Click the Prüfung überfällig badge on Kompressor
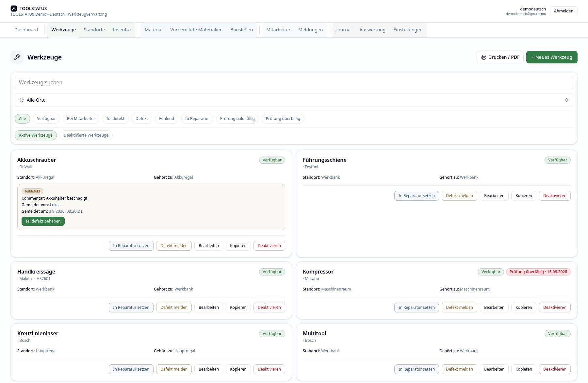 [538, 272]
